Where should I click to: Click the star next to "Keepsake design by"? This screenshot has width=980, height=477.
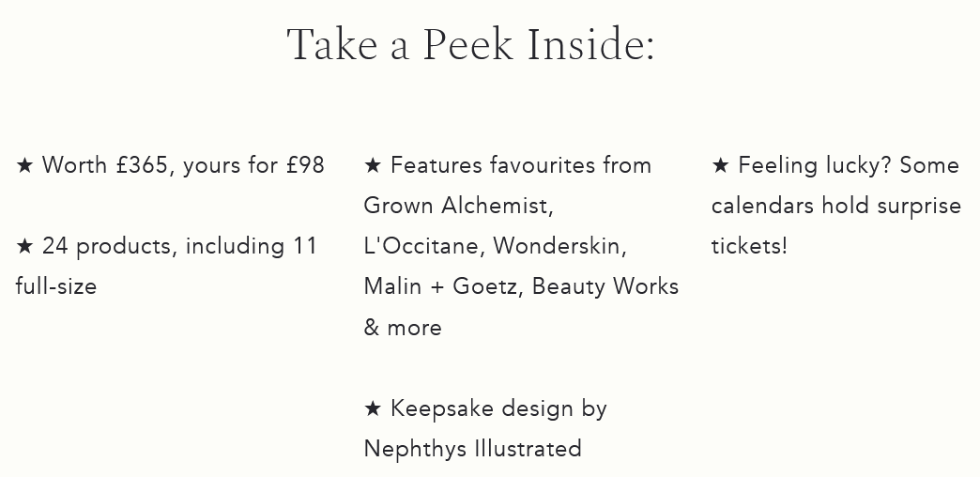coord(373,408)
